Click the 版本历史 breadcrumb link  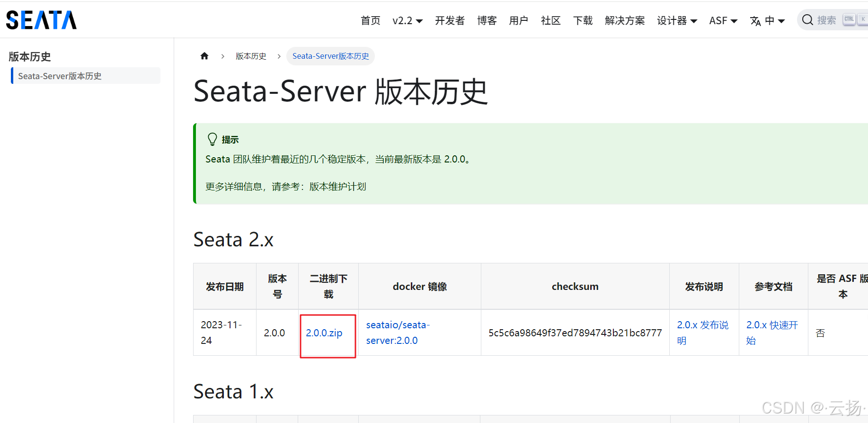click(x=251, y=56)
